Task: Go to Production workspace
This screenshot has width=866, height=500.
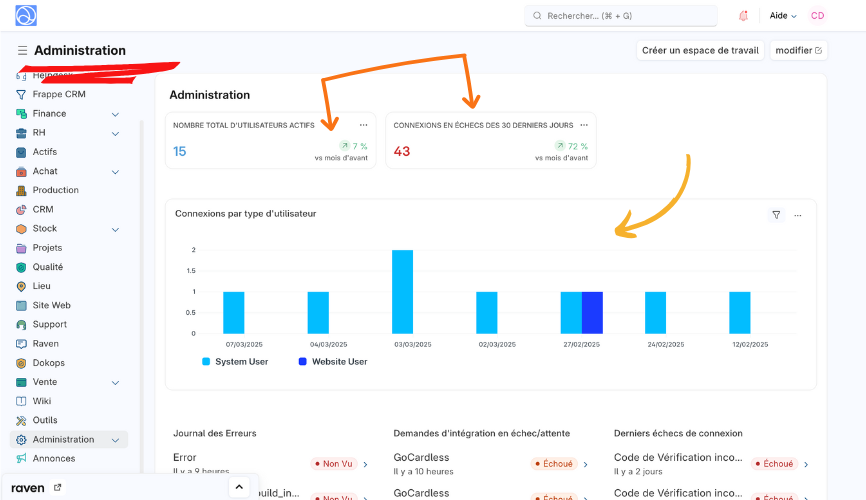Action: click(55, 190)
